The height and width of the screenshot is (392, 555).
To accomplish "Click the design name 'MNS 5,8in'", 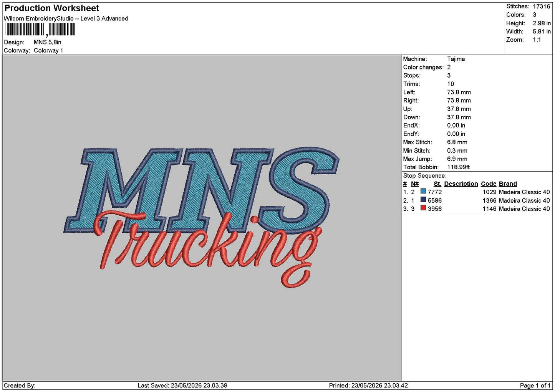I will click(48, 42).
